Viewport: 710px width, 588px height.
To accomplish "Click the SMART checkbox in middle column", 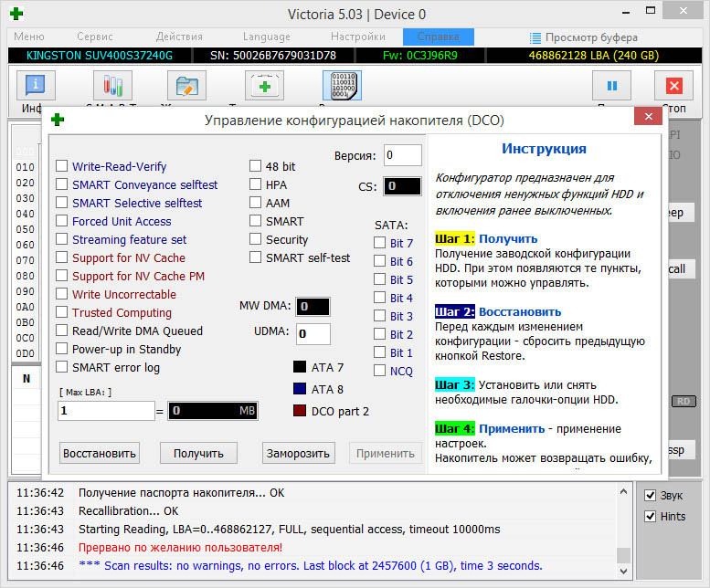I will (x=255, y=221).
